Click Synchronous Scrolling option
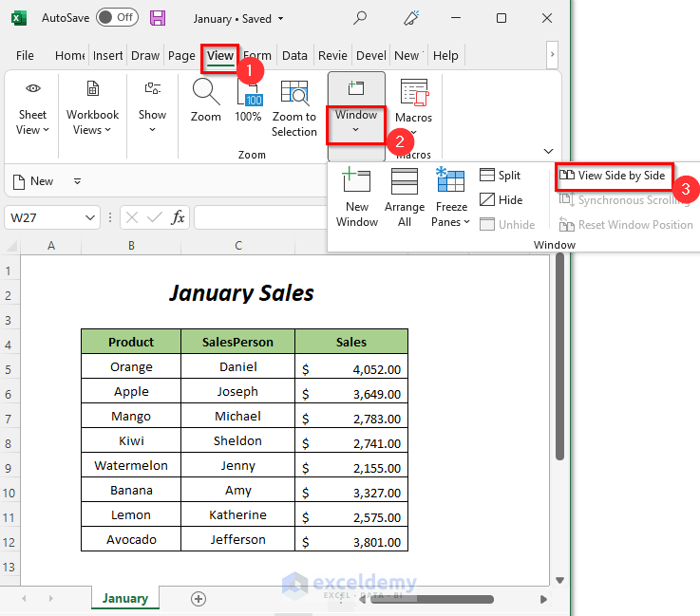Image resolution: width=700 pixels, height=616 pixels. point(625,200)
